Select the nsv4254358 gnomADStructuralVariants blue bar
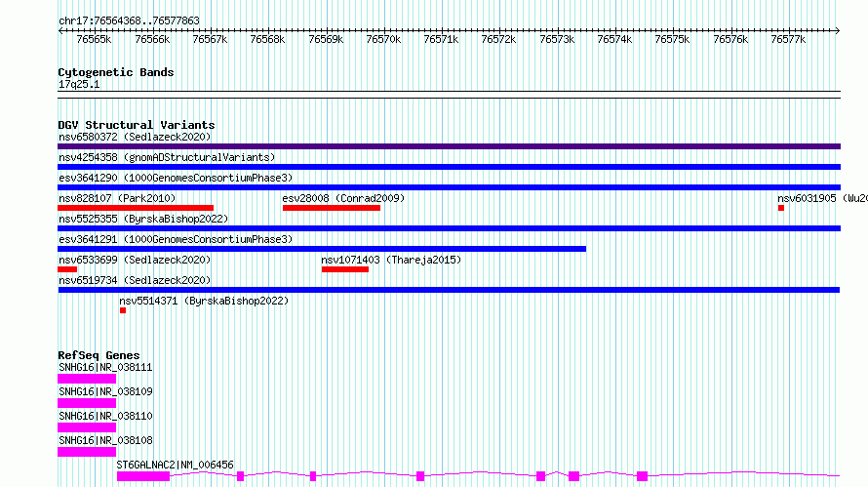The image size is (868, 487). 449,167
